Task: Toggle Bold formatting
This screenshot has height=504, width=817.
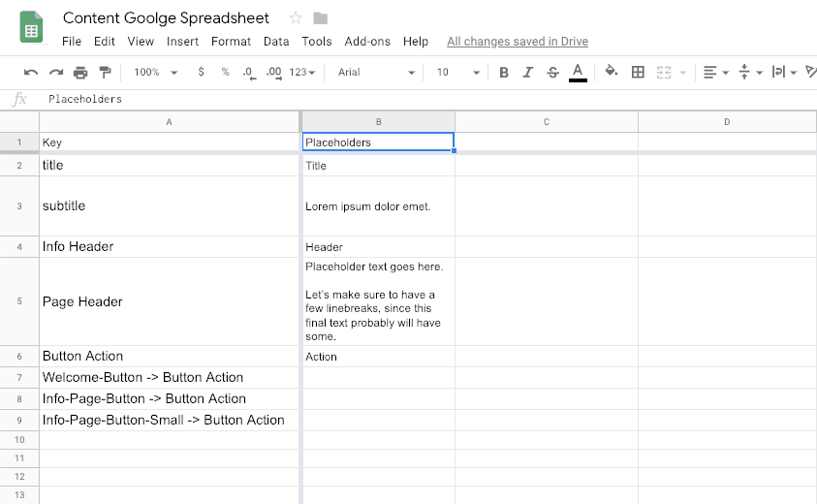Action: coord(503,73)
